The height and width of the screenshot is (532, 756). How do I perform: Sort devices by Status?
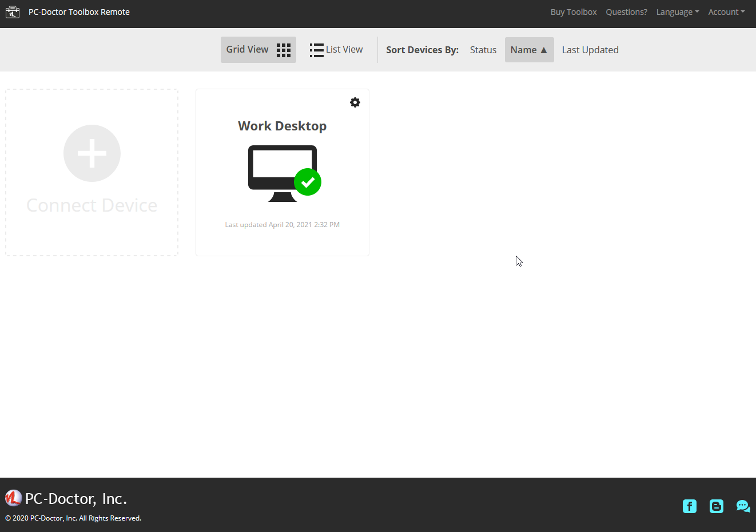click(x=483, y=50)
